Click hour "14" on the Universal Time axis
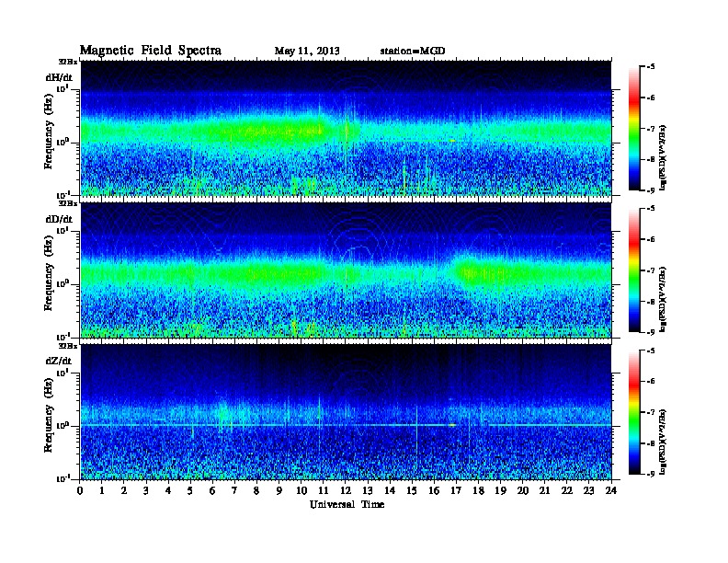The image size is (728, 563). 390,490
